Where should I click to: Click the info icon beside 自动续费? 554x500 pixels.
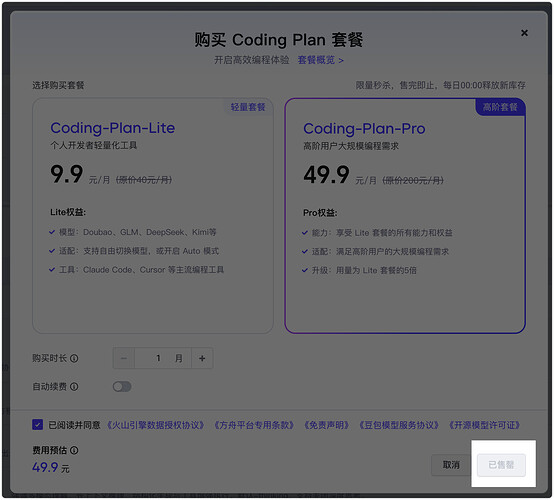click(x=74, y=387)
